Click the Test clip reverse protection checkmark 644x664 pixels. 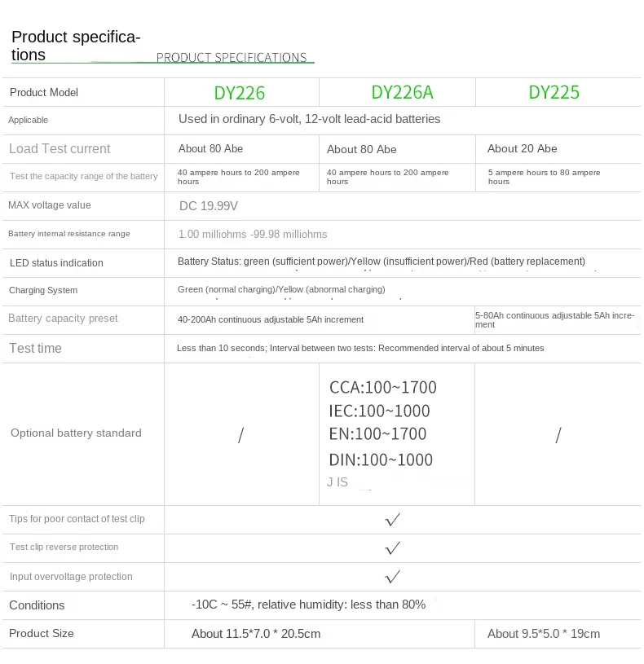click(392, 547)
